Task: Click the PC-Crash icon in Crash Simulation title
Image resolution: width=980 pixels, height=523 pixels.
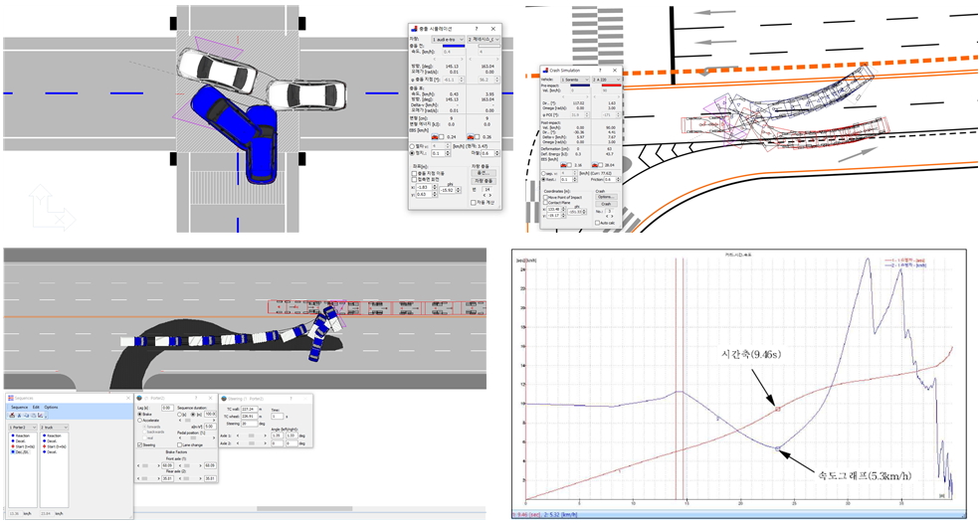Action: click(544, 71)
